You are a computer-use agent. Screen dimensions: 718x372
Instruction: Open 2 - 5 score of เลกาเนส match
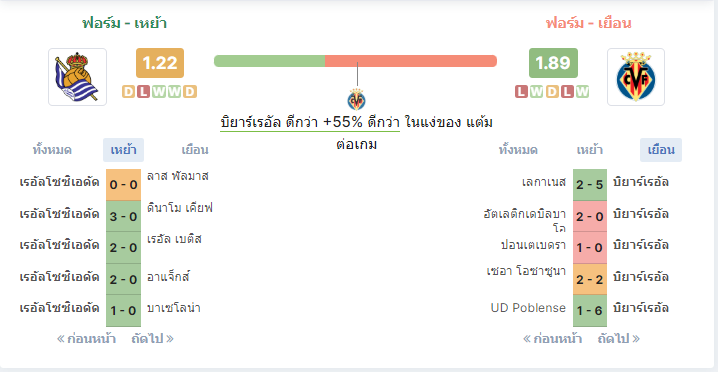(590, 185)
